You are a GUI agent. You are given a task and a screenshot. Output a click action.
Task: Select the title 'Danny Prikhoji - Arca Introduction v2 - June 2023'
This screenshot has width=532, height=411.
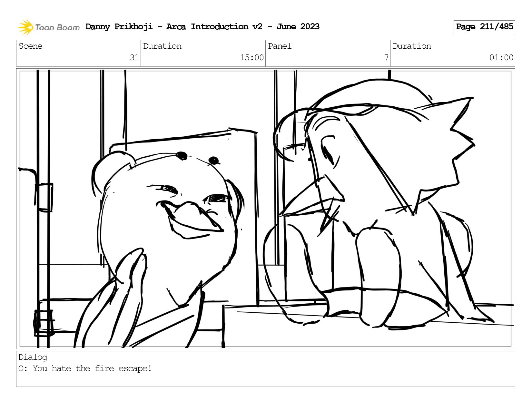pyautogui.click(x=202, y=27)
